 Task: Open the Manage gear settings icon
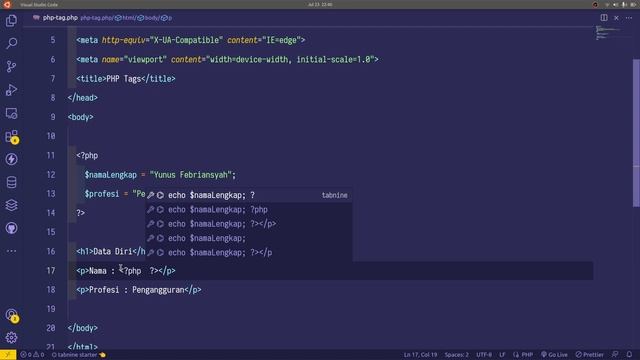tap(11, 338)
